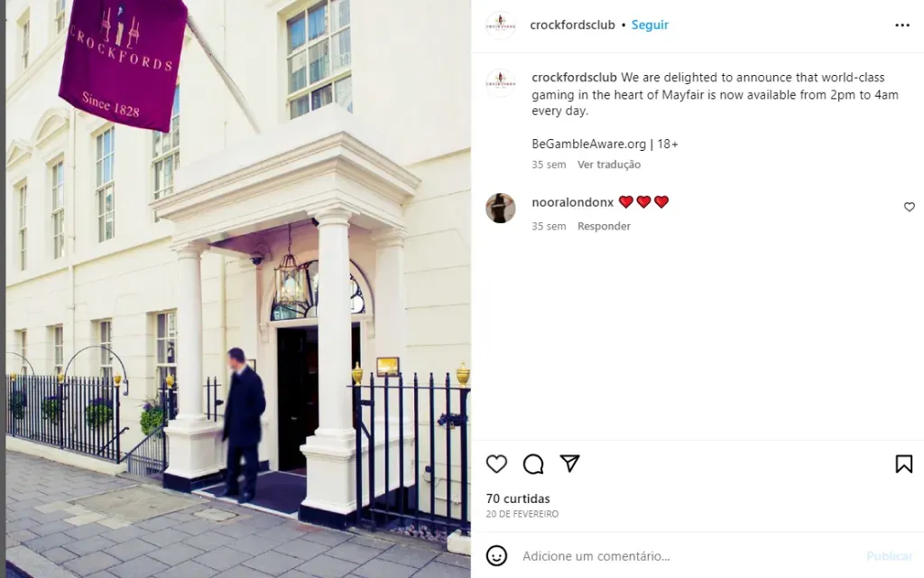Open the crockfordsclub username in the header
Image resolution: width=924 pixels, height=578 pixels.
(572, 24)
